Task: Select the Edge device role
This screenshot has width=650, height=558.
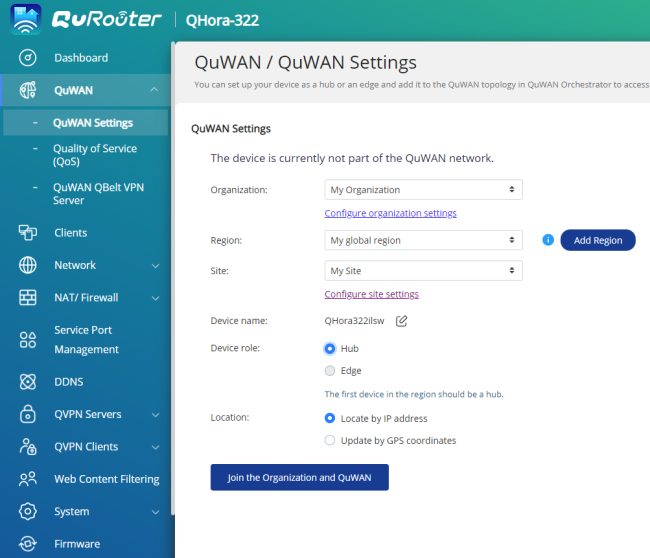Action: click(330, 371)
